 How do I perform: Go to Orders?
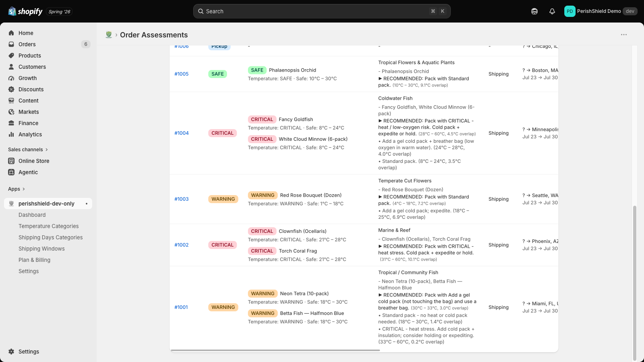27,44
